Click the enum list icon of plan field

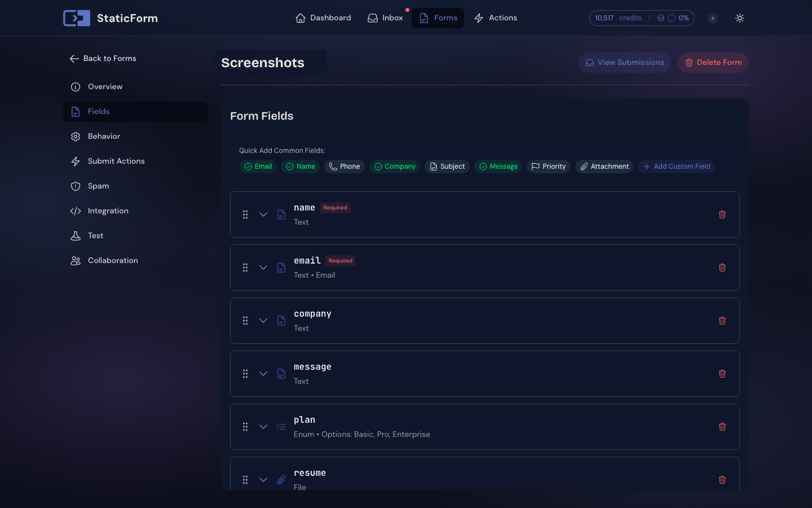coord(281,427)
